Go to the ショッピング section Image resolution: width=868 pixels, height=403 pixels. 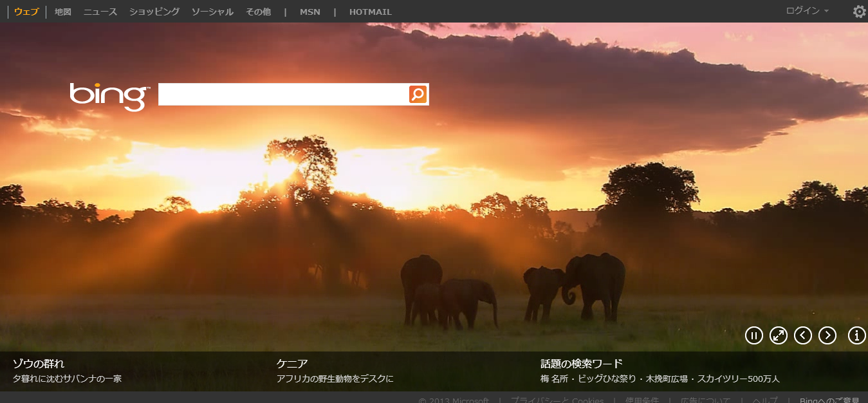pyautogui.click(x=154, y=12)
